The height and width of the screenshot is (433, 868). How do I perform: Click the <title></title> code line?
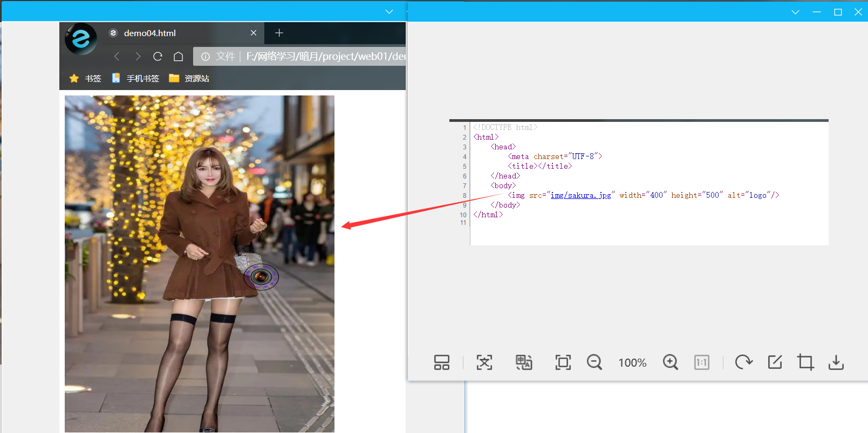(539, 166)
